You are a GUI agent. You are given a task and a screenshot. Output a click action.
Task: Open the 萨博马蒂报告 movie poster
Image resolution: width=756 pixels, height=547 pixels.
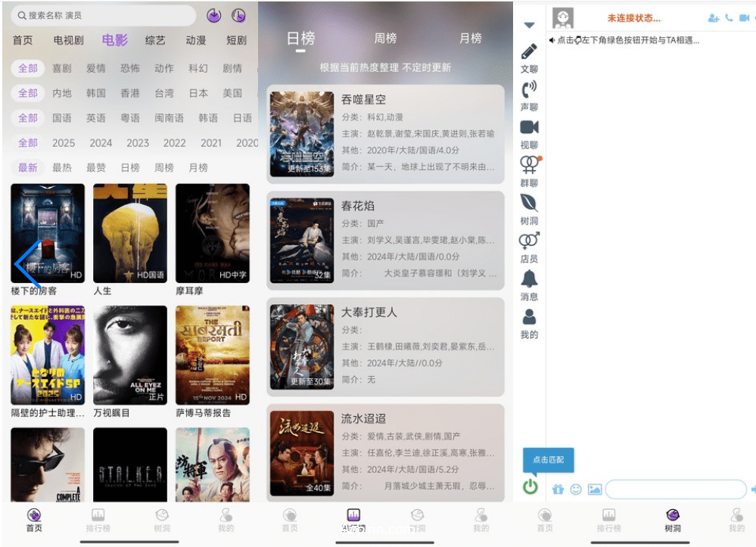click(213, 355)
